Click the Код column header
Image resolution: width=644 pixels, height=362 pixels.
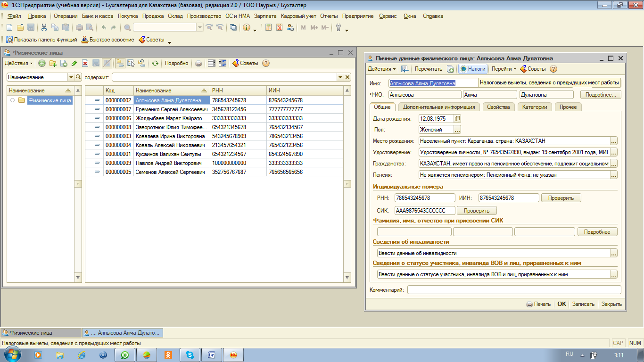point(118,90)
